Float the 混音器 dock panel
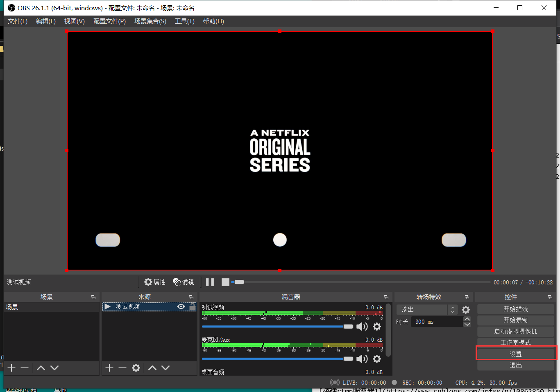 [x=386, y=297]
